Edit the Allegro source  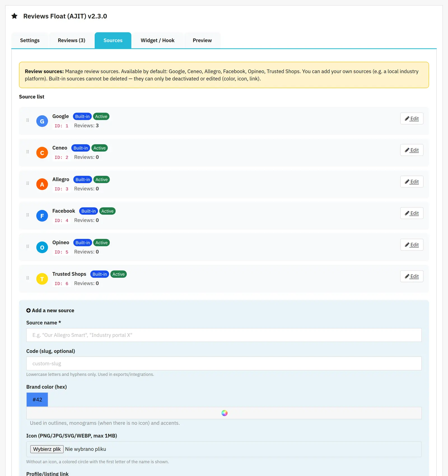(x=412, y=182)
